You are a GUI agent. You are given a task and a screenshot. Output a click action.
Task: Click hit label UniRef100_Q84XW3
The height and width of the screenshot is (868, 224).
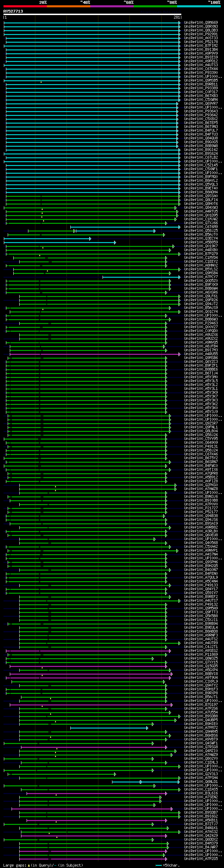point(201,208)
